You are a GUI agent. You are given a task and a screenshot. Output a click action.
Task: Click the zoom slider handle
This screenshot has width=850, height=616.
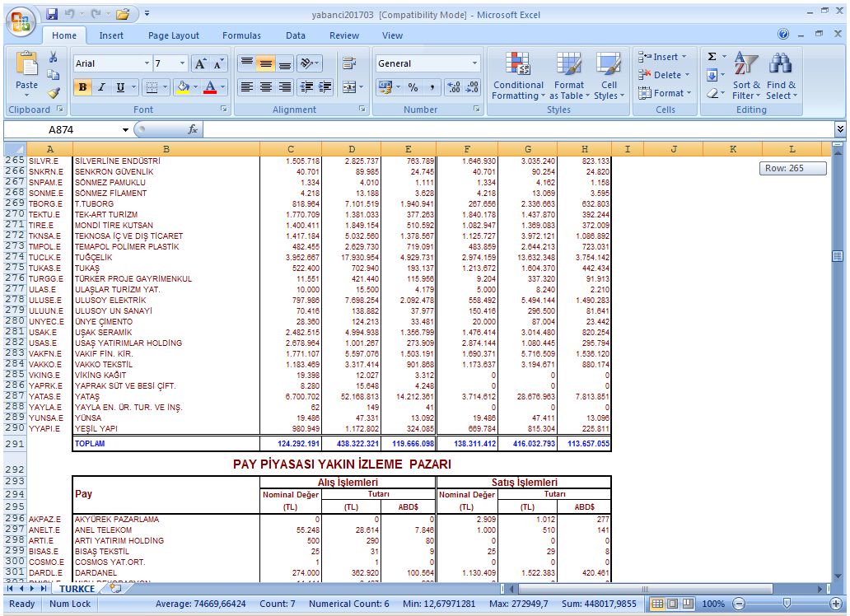pos(787,604)
